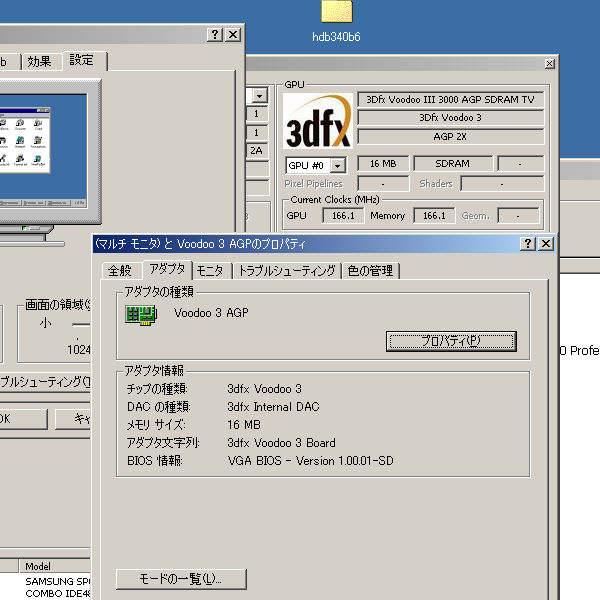Close the GPU info window
Image resolution: width=600 pixels, height=600 pixels.
coord(549,64)
